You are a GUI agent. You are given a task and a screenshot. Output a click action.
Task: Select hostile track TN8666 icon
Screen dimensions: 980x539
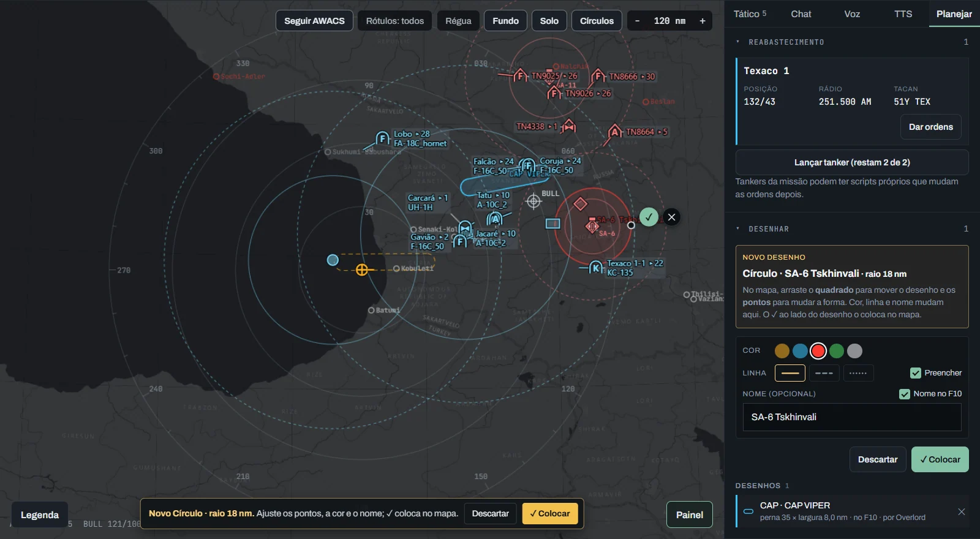click(x=598, y=77)
